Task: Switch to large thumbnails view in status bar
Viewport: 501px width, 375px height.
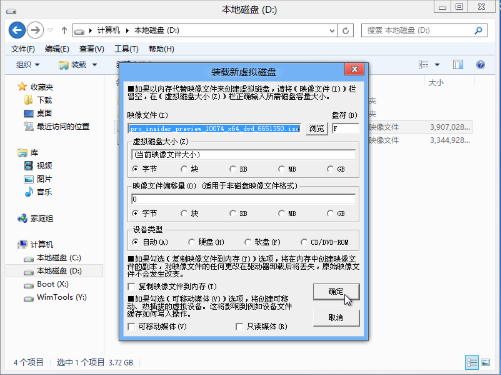Action: click(x=486, y=362)
